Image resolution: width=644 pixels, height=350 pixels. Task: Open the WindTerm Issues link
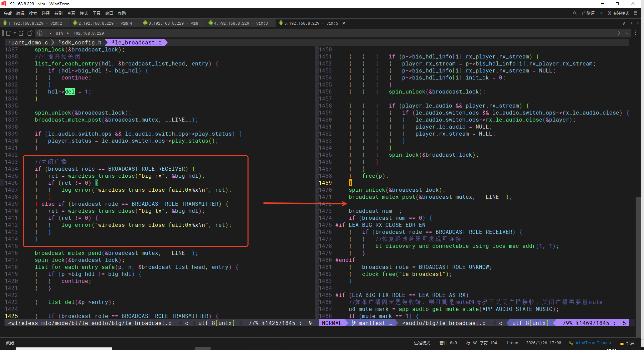coord(593,343)
